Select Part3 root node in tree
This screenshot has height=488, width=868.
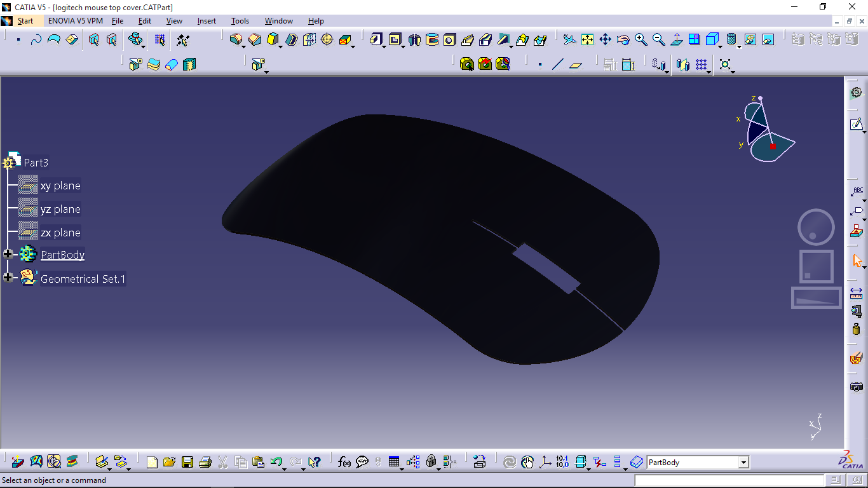click(36, 163)
